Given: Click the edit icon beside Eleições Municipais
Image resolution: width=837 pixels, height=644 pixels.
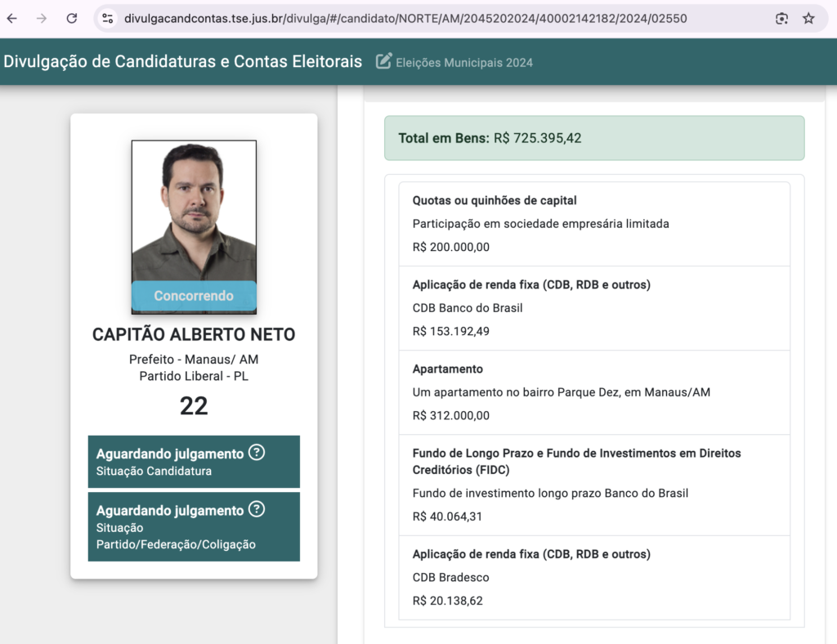Looking at the screenshot, I should pyautogui.click(x=383, y=61).
